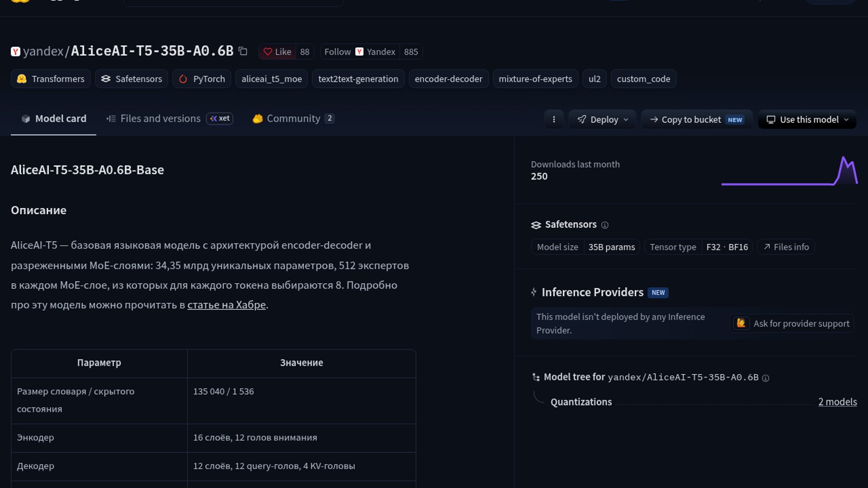The width and height of the screenshot is (868, 488).
Task: Click the Описание heading
Action: tap(38, 210)
